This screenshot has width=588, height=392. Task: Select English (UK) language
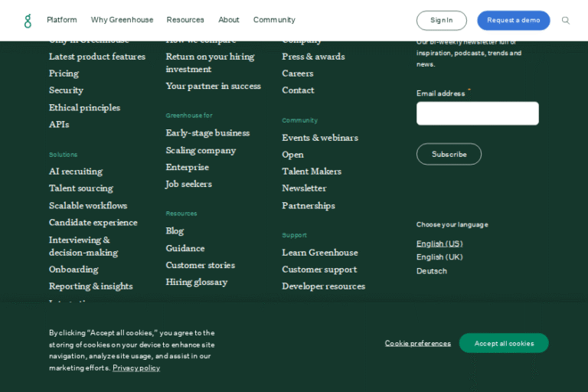(439, 257)
